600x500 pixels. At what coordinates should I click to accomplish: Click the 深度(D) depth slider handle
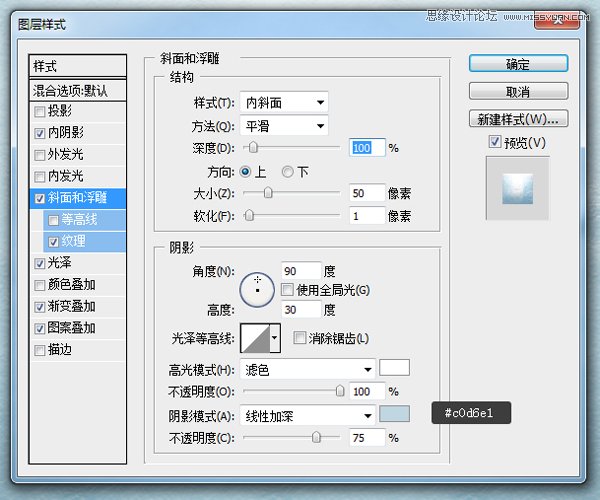[x=253, y=147]
